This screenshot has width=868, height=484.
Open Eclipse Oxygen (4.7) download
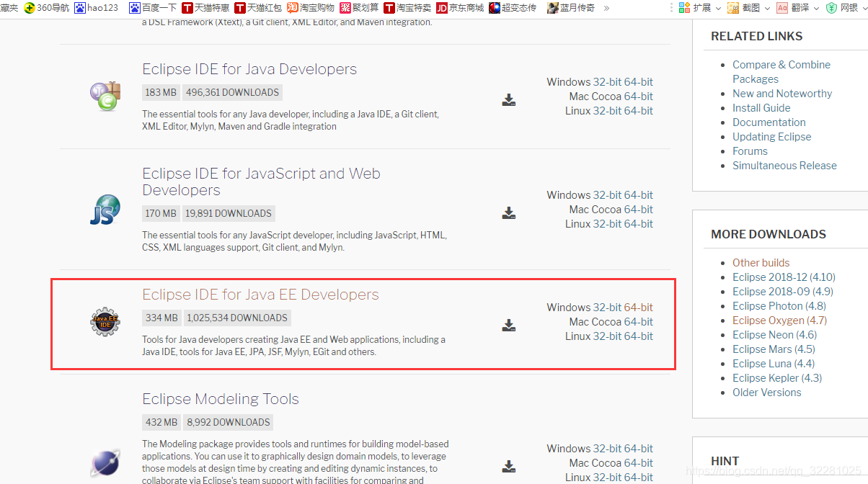click(780, 321)
